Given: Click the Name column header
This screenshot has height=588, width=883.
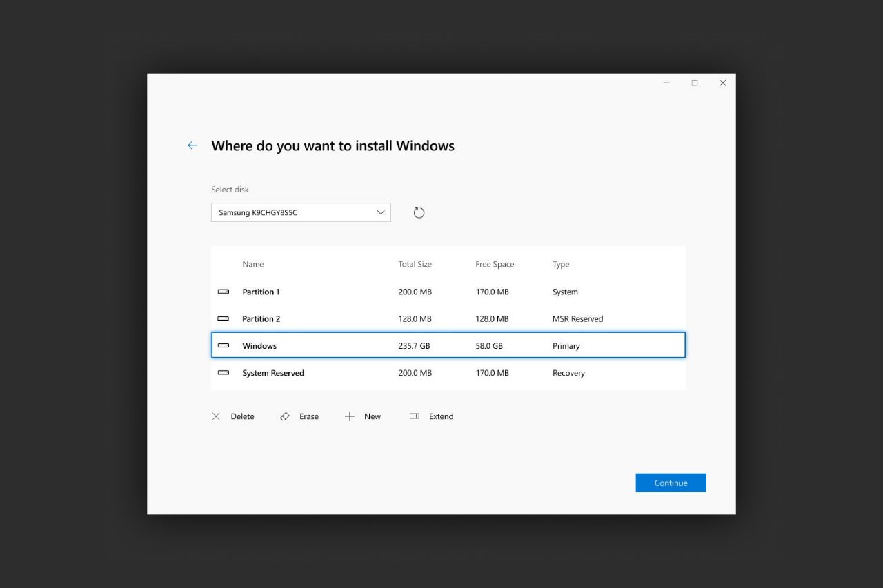Looking at the screenshot, I should (253, 264).
